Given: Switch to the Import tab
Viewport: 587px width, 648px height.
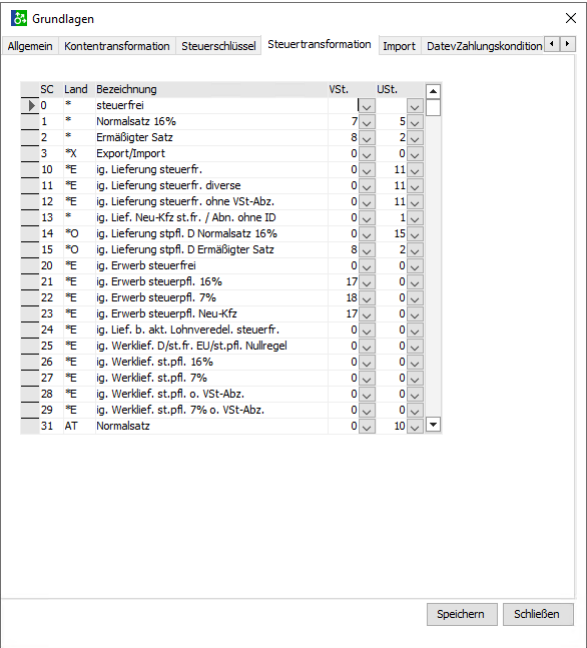Looking at the screenshot, I should [399, 46].
